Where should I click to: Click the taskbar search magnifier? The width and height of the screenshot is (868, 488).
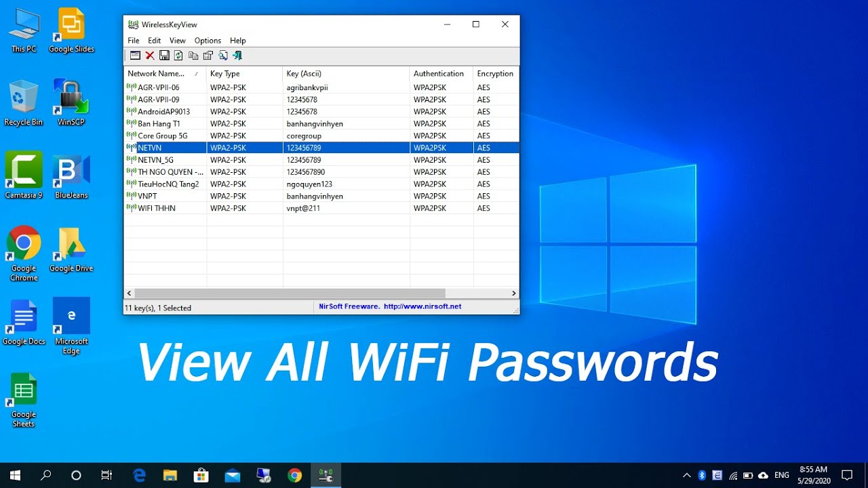pos(45,475)
